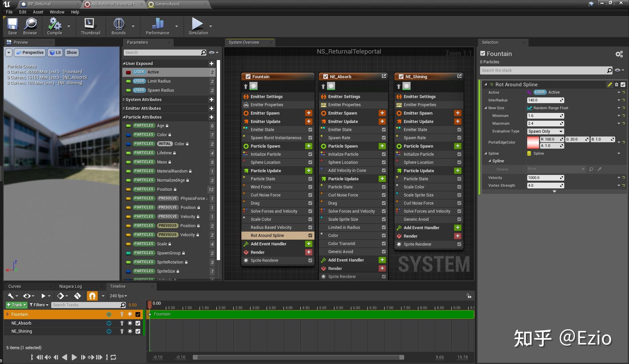Open the Evaluation Type Spawn Only dropdown

545,131
